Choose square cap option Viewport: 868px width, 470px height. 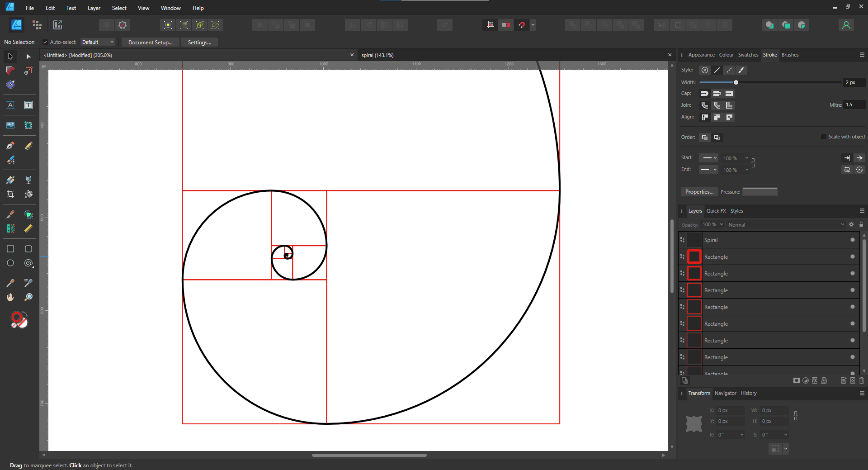729,94
